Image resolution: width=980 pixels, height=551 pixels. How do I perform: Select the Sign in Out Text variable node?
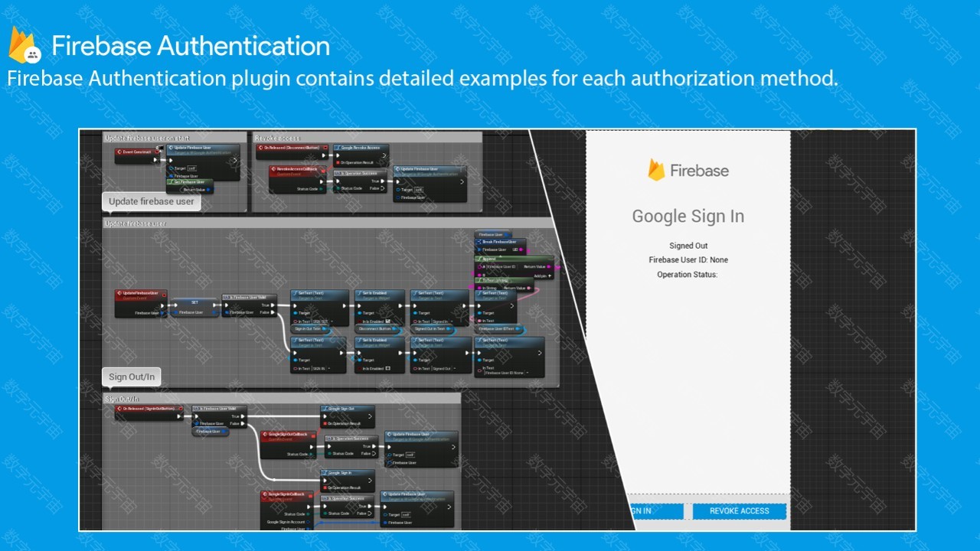click(x=312, y=329)
